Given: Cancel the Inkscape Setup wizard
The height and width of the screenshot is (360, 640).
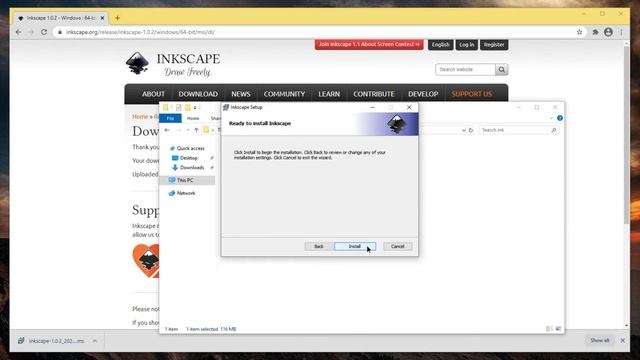Looking at the screenshot, I should pos(397,246).
